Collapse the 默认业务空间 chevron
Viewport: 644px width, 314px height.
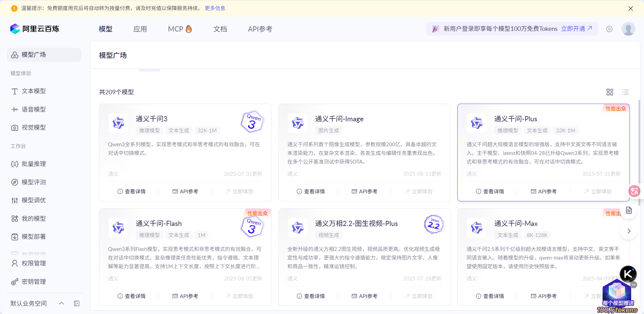[x=61, y=303]
